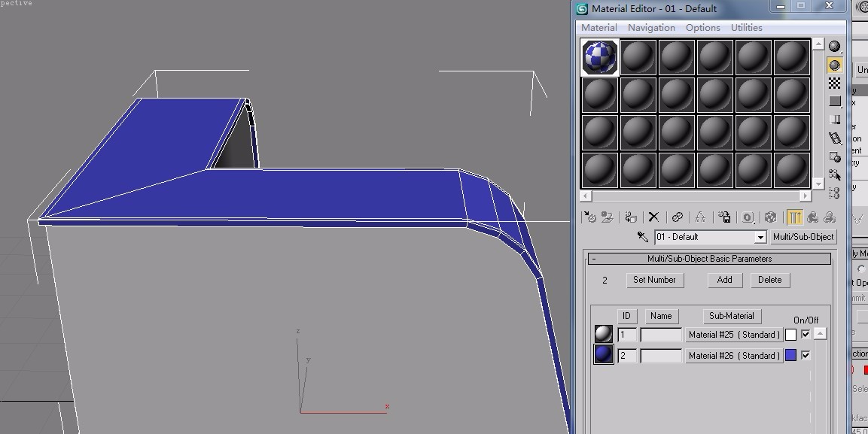Click the Name field for ID 2

click(661, 356)
